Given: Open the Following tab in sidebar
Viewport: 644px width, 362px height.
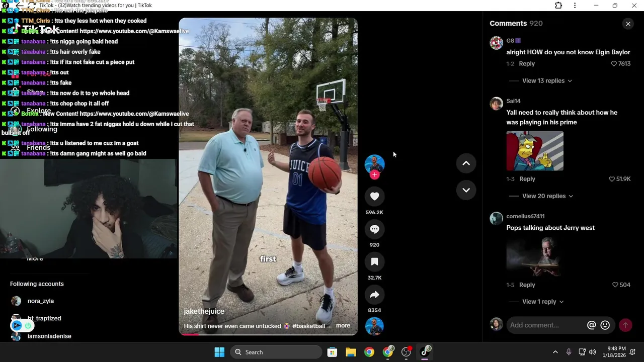Looking at the screenshot, I should 42,129.
